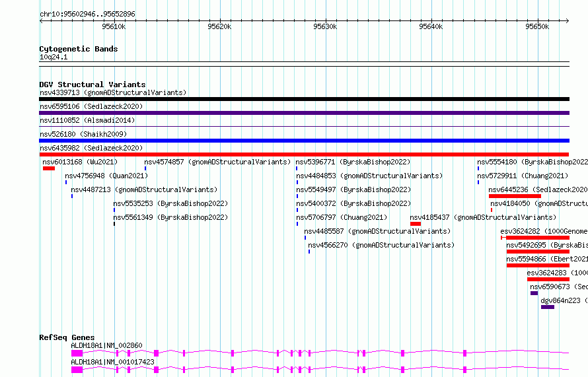Open nsv5492695 variant label
Viewport: 588px width, 377px height.
[x=547, y=245]
